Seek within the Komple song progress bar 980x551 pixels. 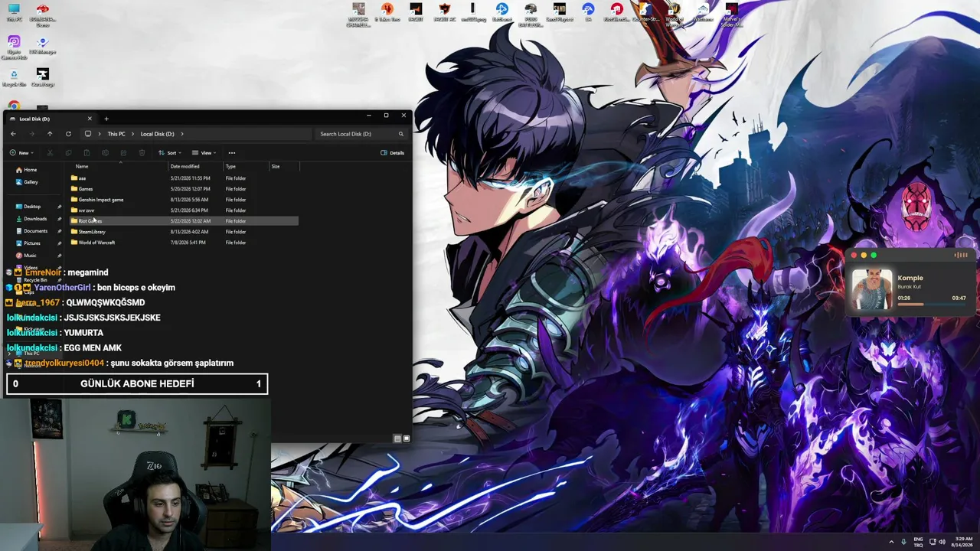click(932, 305)
